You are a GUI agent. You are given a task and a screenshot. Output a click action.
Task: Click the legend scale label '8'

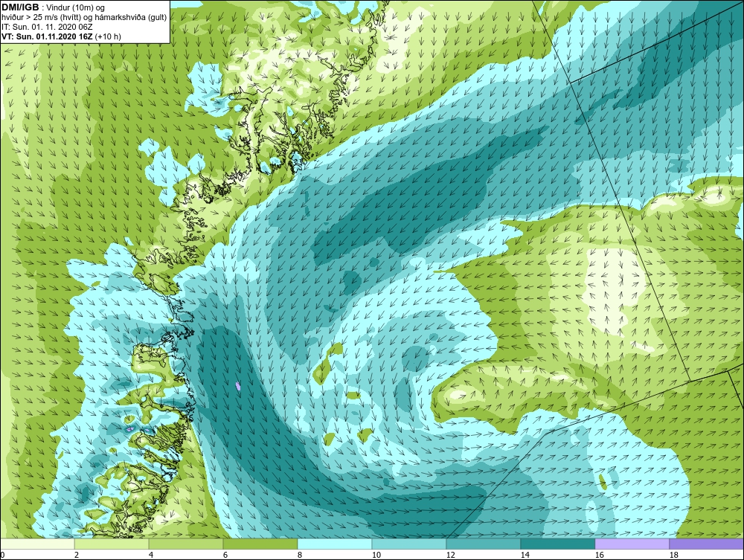tap(299, 556)
